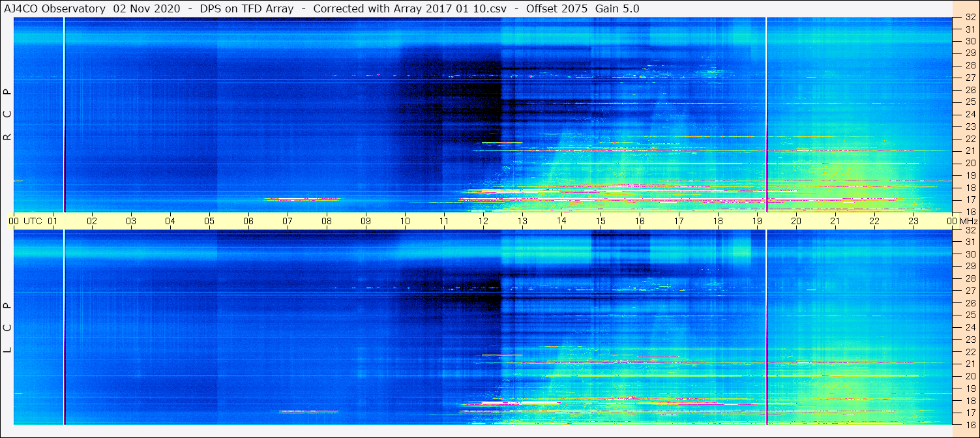This screenshot has width=980, height=438.
Task: Select the LCP panel label
Action: click(x=7, y=327)
